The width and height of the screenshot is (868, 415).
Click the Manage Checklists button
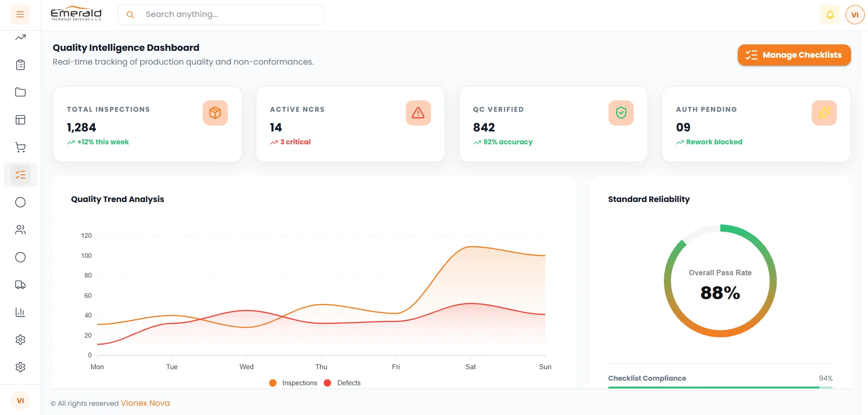click(x=794, y=55)
